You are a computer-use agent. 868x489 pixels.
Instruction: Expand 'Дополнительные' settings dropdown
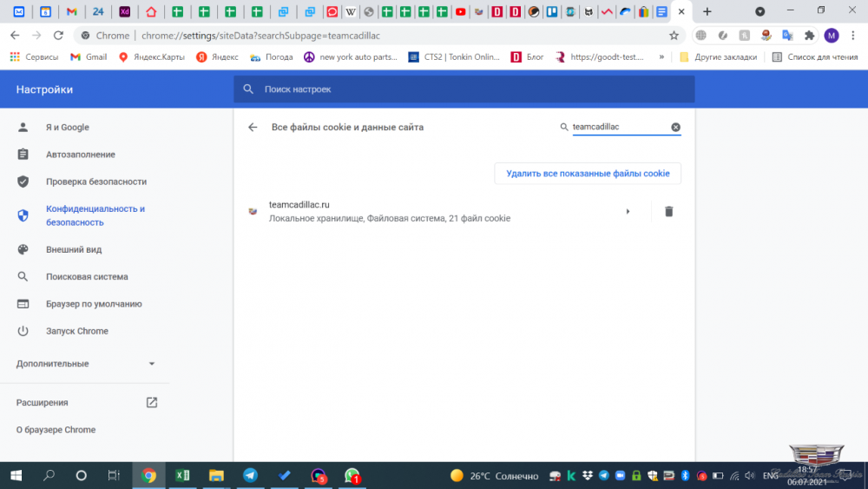[85, 364]
